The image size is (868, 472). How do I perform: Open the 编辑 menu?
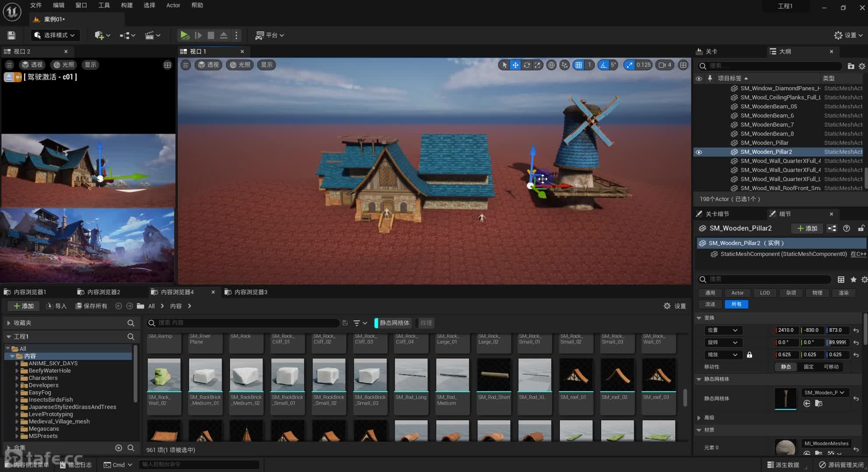pos(59,5)
